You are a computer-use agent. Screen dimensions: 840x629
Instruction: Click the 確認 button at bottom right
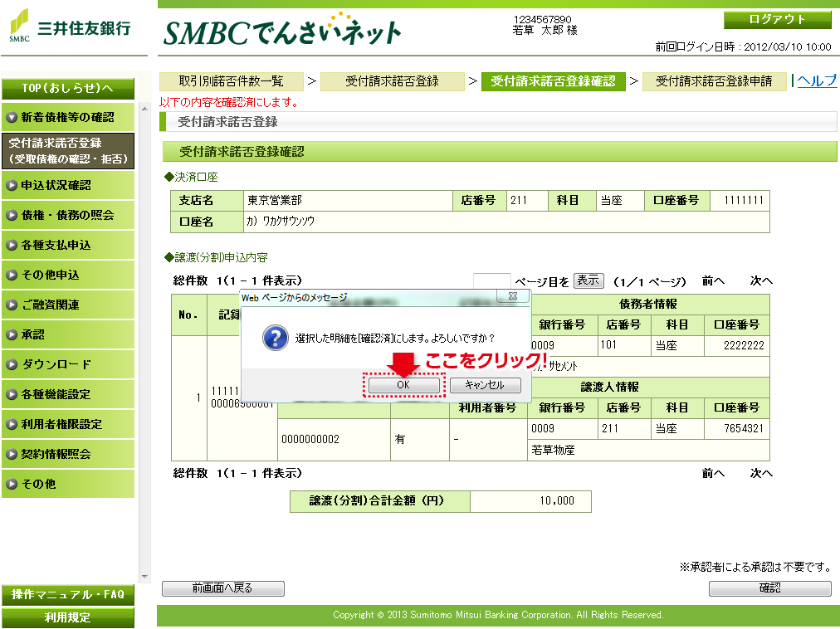point(769,588)
